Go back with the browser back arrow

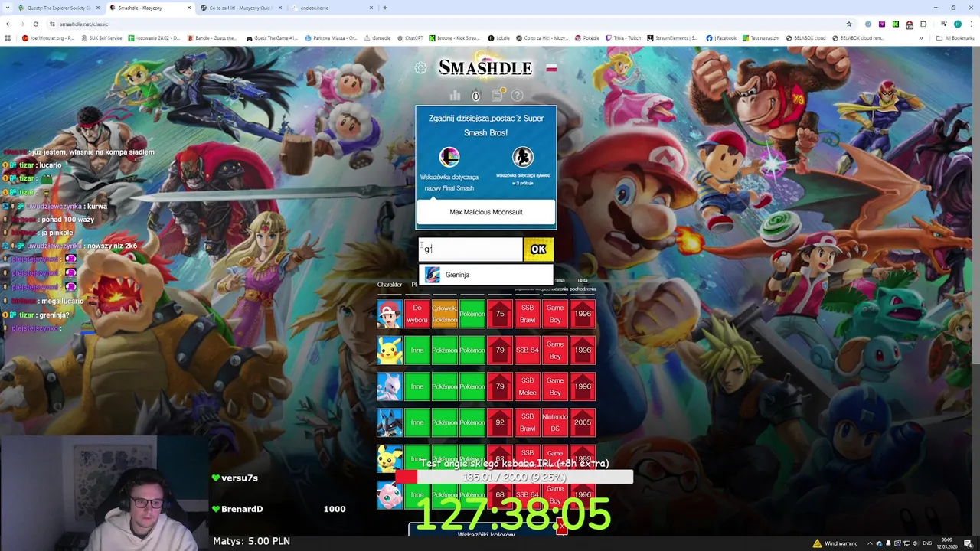point(8,24)
